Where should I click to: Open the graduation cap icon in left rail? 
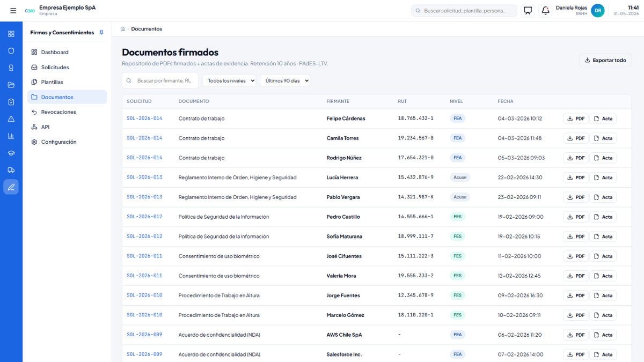coord(11,153)
